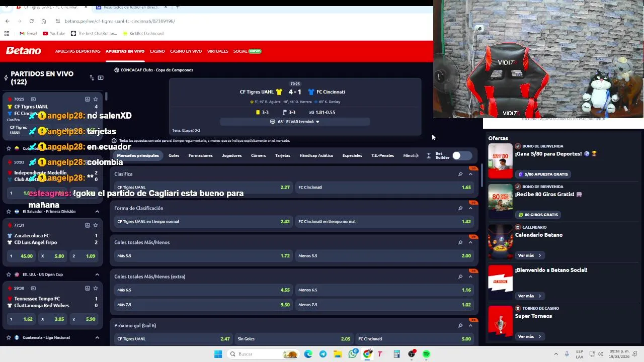
Task: Collapse the Guatemala Liga Nacional group
Action: pos(97,337)
